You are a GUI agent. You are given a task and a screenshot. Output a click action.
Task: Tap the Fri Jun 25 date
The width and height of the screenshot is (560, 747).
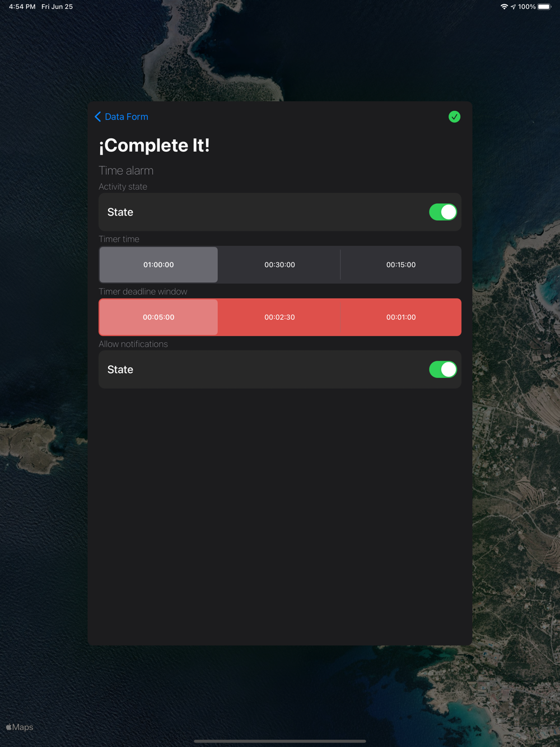pyautogui.click(x=57, y=7)
